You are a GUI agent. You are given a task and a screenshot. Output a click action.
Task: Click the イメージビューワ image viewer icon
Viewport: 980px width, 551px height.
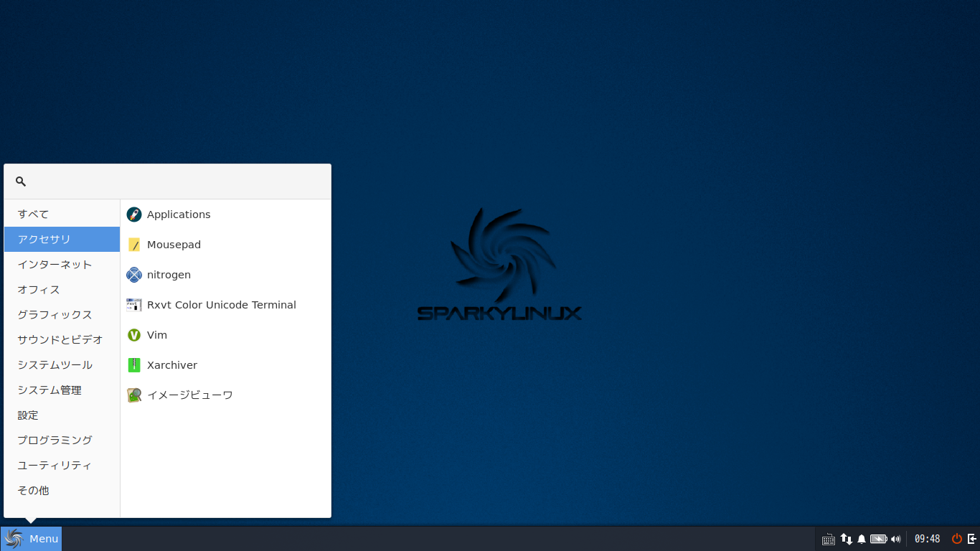(134, 395)
